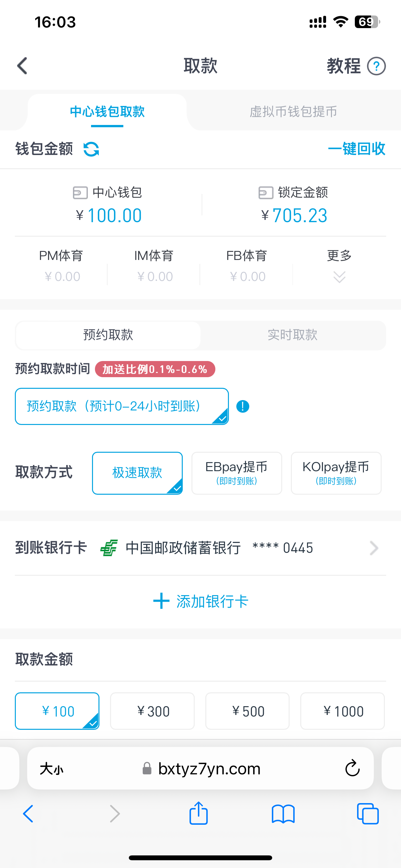Switch withdrawal method to EBpay提币
Image resolution: width=401 pixels, height=868 pixels.
point(236,473)
